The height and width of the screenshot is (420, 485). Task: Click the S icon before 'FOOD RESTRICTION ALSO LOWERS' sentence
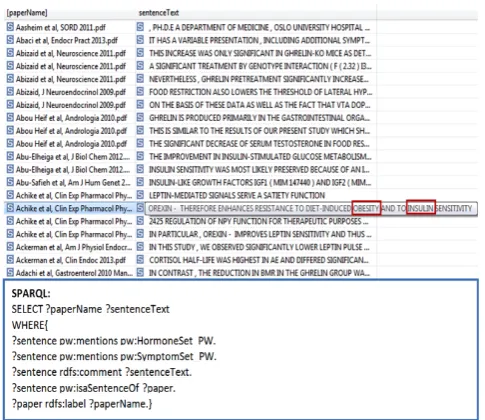(140, 92)
